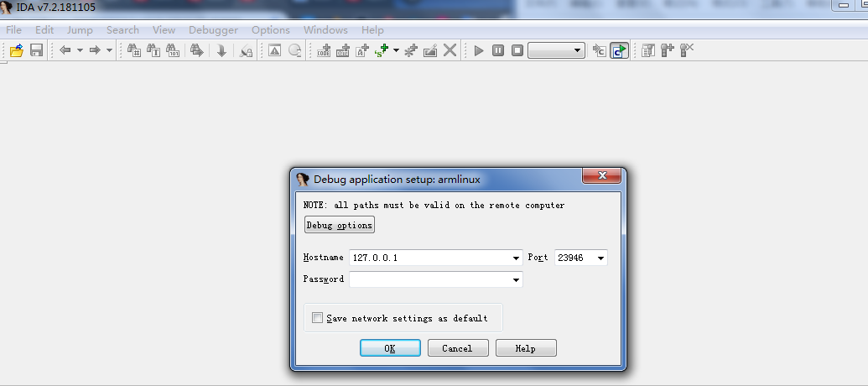The width and height of the screenshot is (868, 386).
Task: Open the Debugger menu
Action: click(x=213, y=30)
